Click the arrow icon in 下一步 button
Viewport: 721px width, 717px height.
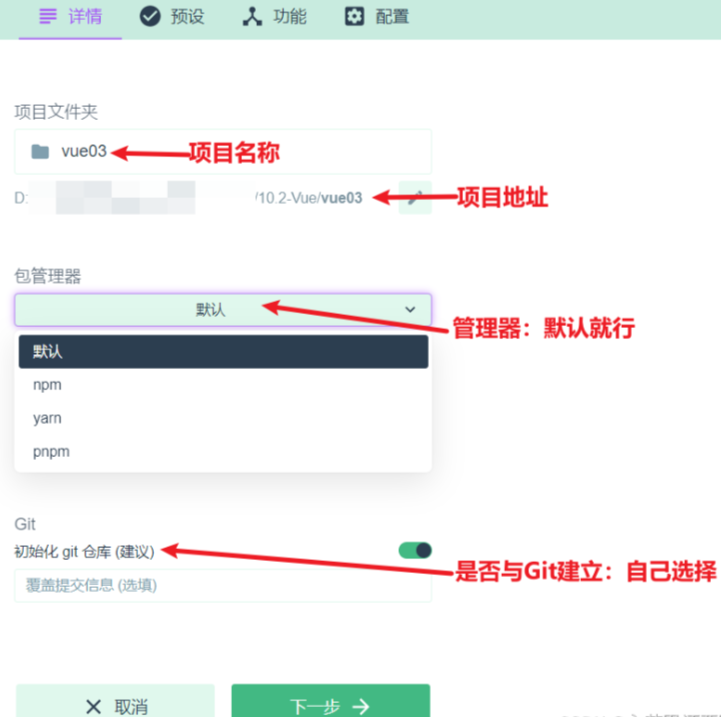(x=361, y=706)
